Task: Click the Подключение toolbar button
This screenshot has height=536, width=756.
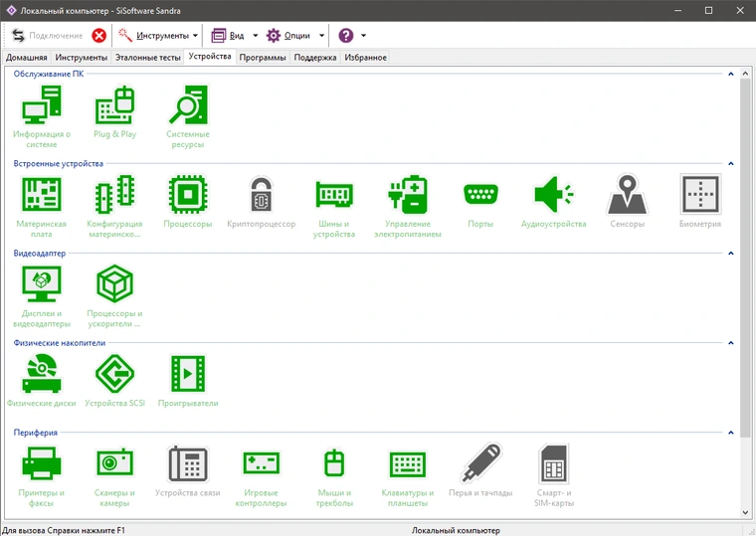Action: click(x=47, y=35)
